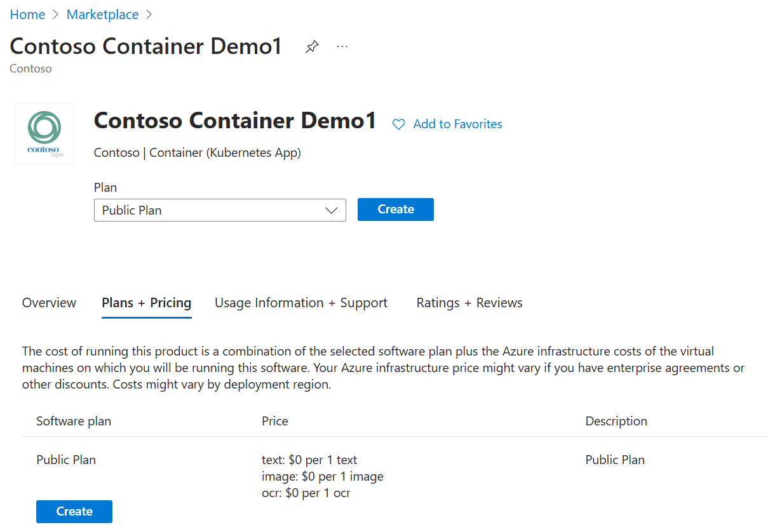Image resolution: width=782 pixels, height=532 pixels.
Task: Navigate to Marketplace breadcrumb link
Action: (x=102, y=15)
